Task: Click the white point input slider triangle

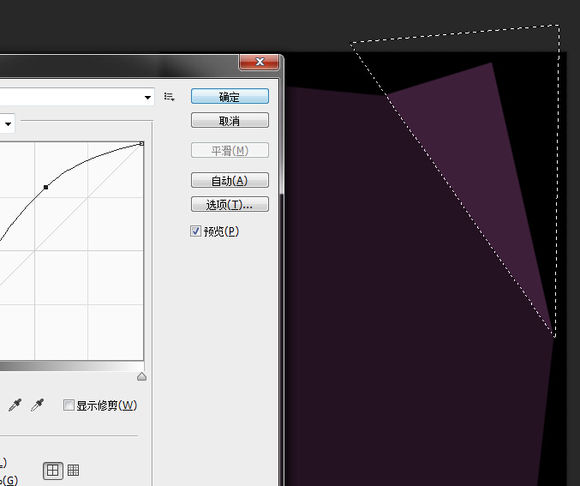Action: click(142, 377)
